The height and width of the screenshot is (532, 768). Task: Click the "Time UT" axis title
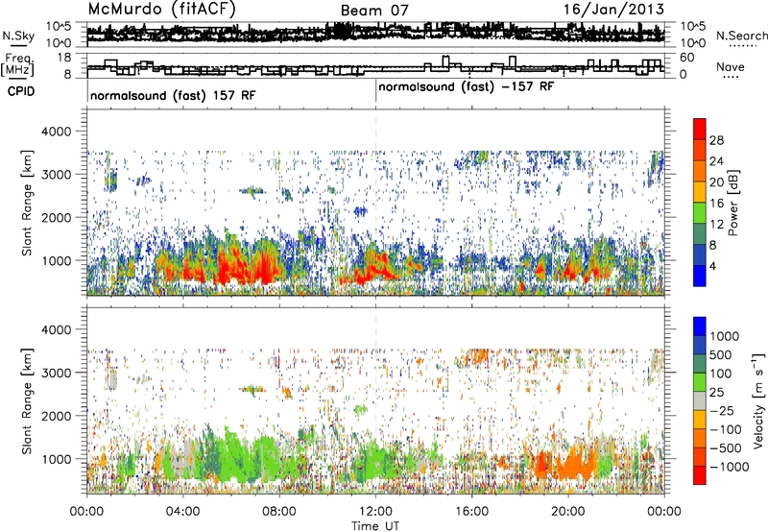point(375,526)
